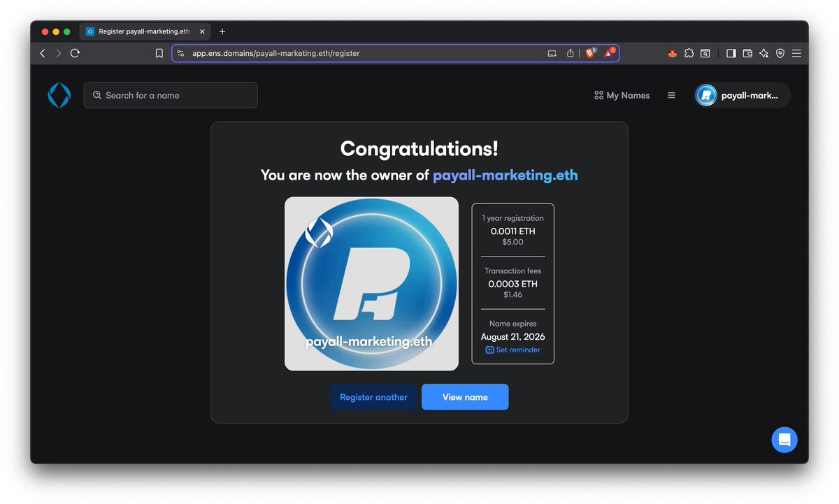
Task: Click the August 21, 2026 expiry date
Action: tap(513, 337)
